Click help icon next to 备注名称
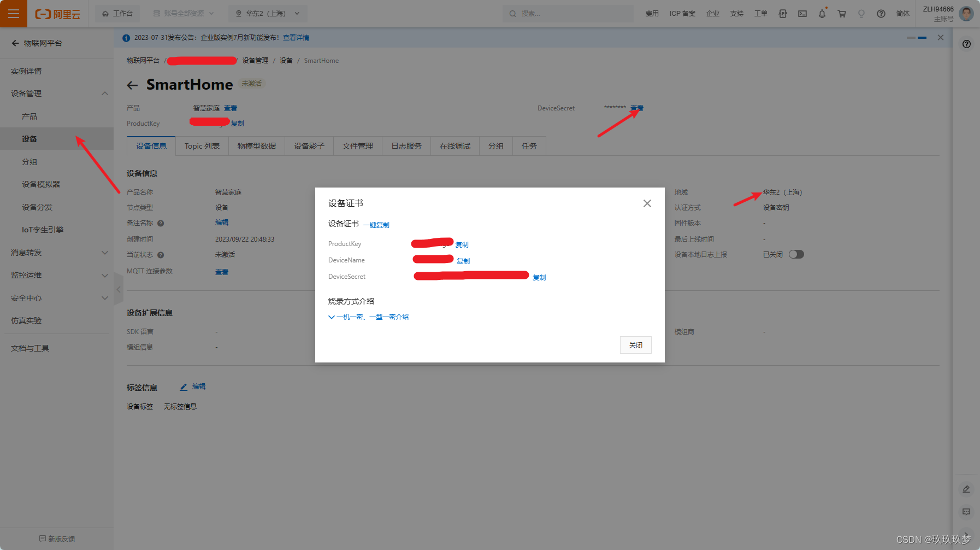Screen dimensions: 980x550 pos(161,223)
